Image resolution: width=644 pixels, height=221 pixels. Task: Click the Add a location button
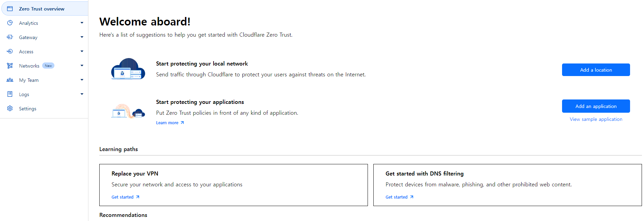click(596, 70)
